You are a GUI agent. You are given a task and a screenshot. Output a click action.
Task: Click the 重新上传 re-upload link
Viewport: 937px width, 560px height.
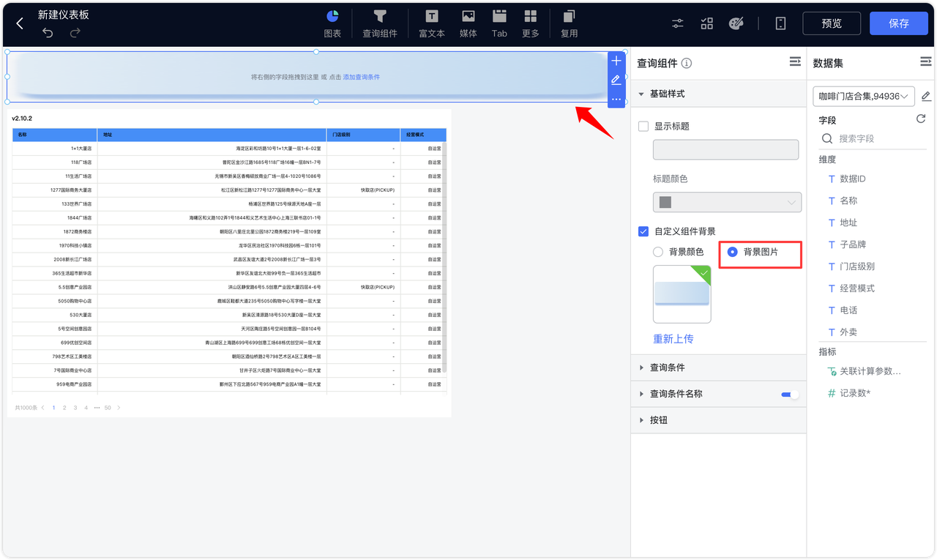673,339
